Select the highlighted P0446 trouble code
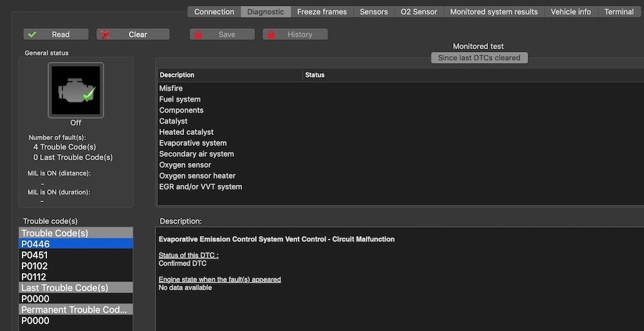Viewport: 644px width, 331px height. [x=35, y=244]
